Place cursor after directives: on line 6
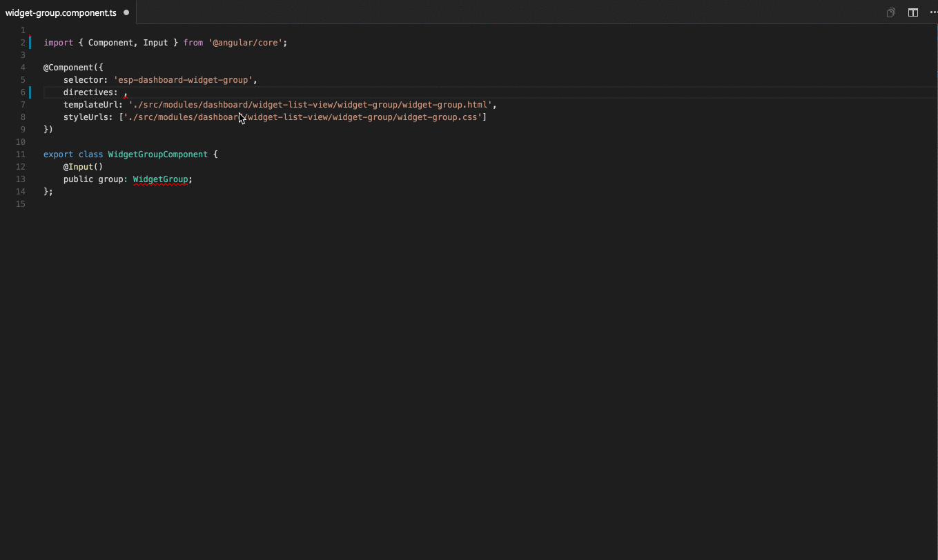This screenshot has height=560, width=938. [123, 92]
